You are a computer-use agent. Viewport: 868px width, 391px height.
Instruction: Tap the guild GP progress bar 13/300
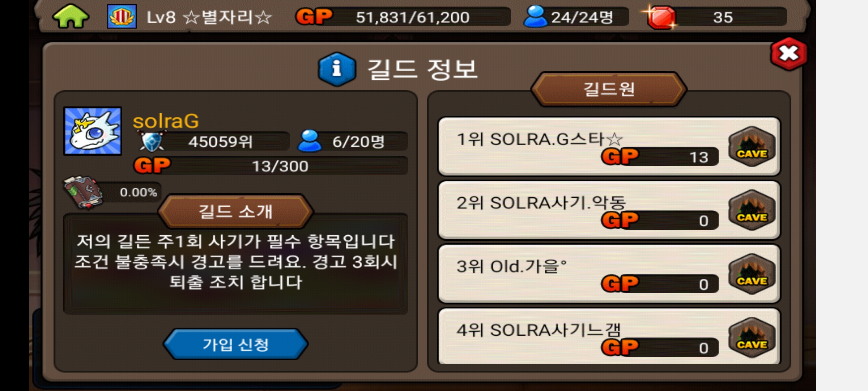point(271,166)
